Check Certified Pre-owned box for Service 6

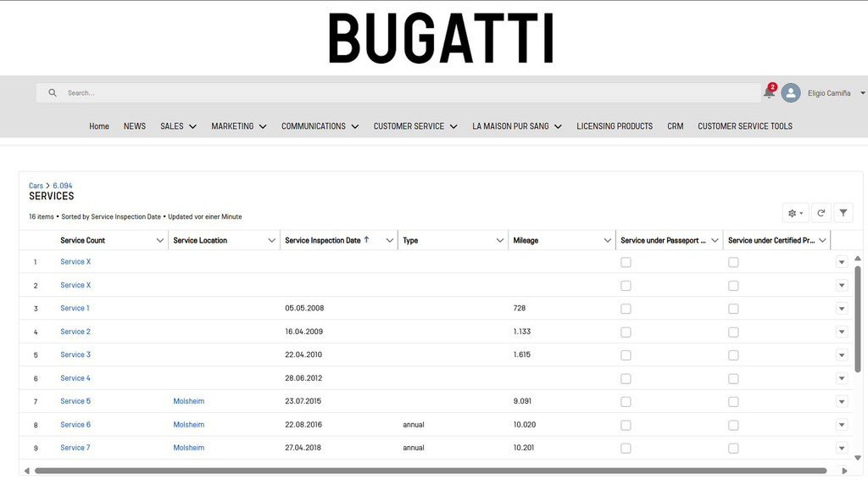coord(733,425)
